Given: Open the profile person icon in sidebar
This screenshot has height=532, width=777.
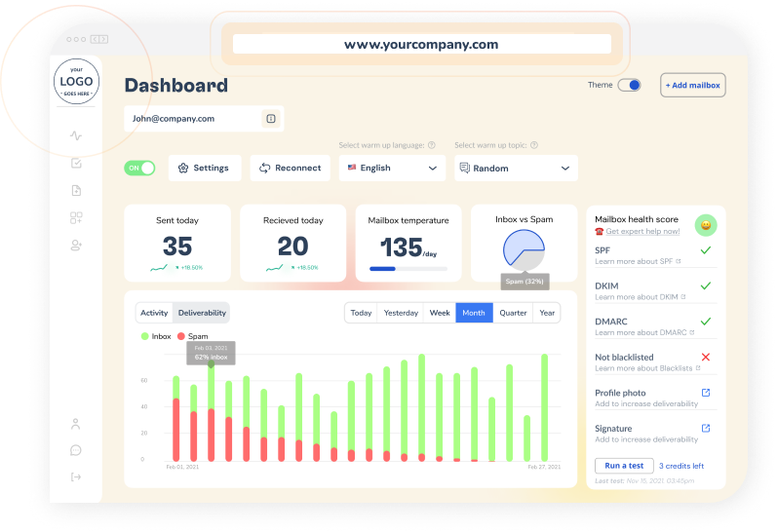Looking at the screenshot, I should point(75,424).
